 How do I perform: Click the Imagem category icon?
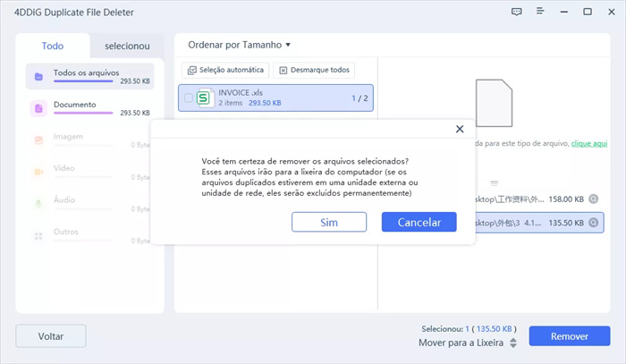click(x=38, y=140)
